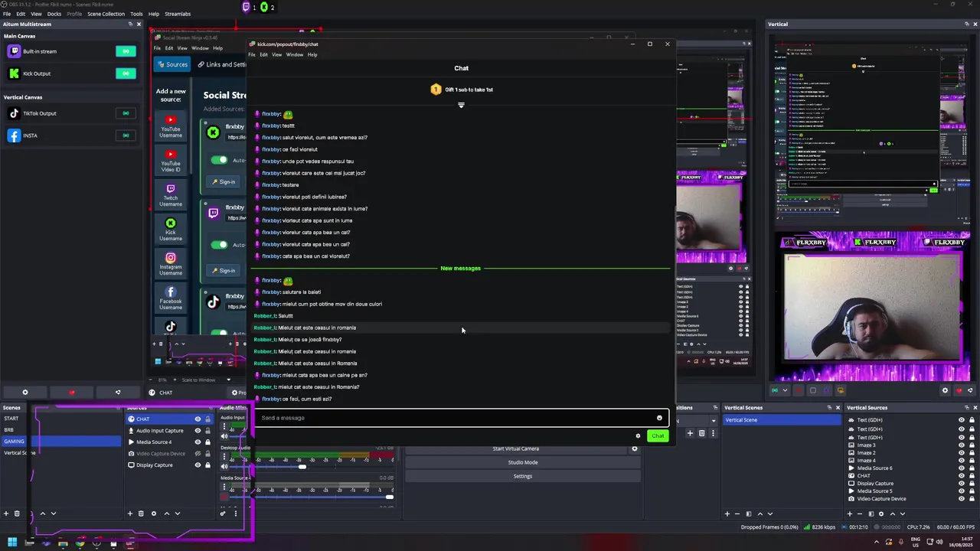
Task: Open the emoji picker in chat input
Action: point(659,418)
